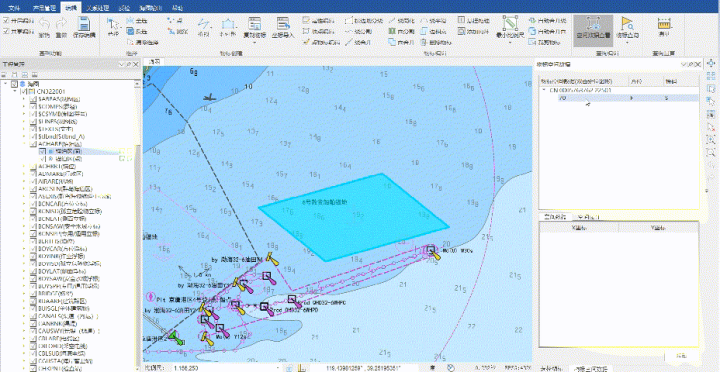Uncheck the first checkbox in the ribbon's left group
720x372 pixels.
(x=6, y=21)
